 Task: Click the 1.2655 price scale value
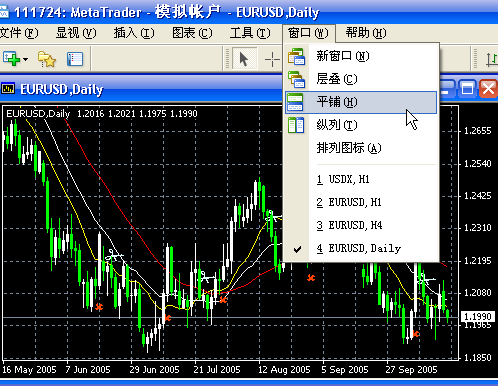(478, 131)
